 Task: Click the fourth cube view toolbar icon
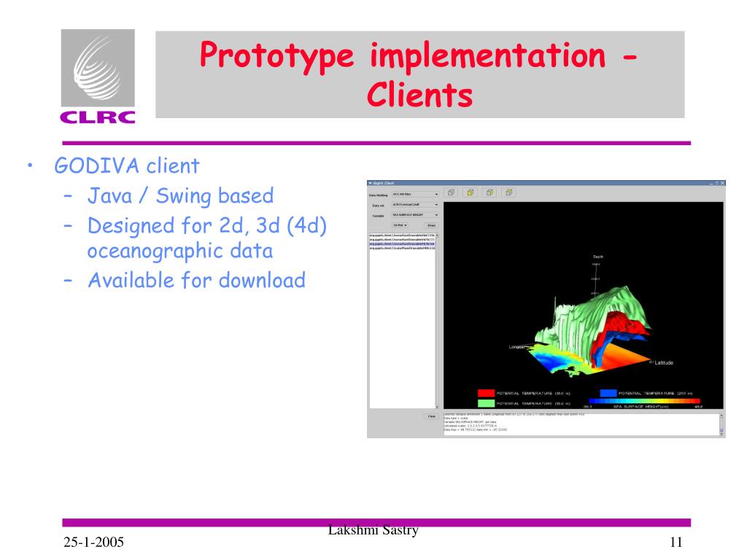pos(509,193)
